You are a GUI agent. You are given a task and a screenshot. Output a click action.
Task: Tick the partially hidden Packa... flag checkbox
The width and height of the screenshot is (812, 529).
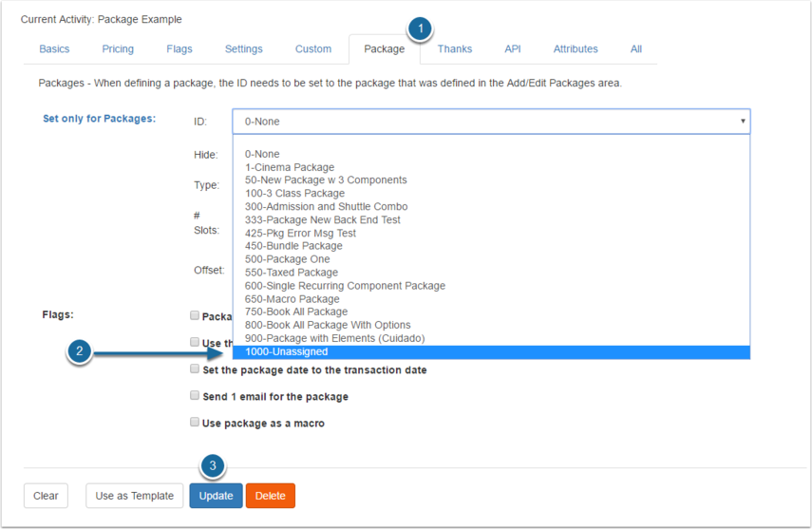click(195, 315)
